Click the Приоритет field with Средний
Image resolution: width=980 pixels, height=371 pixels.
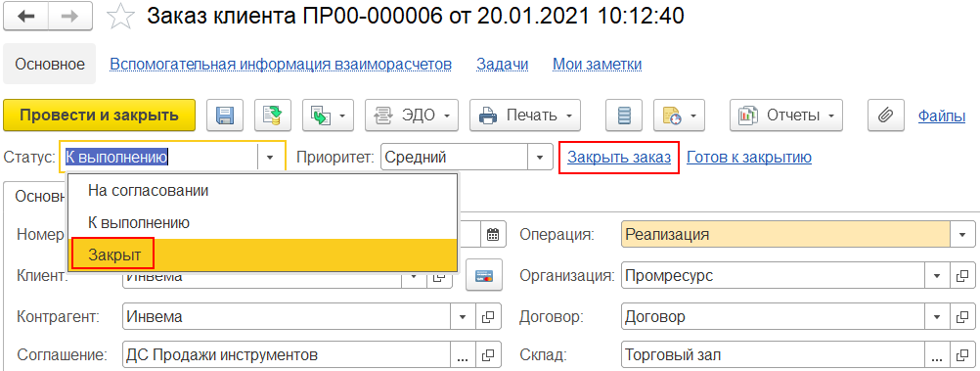tap(454, 157)
